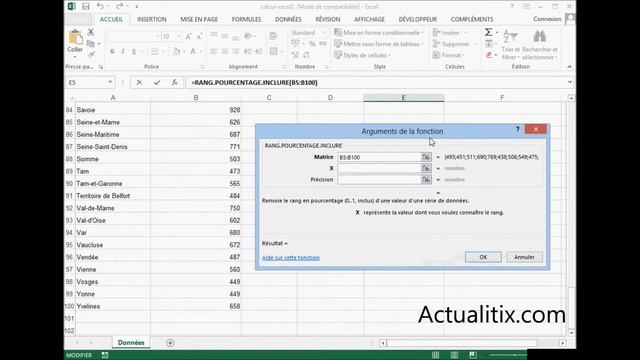Screen dimensions: 640x360
Task: Click the Matrice input field
Action: (x=379, y=157)
